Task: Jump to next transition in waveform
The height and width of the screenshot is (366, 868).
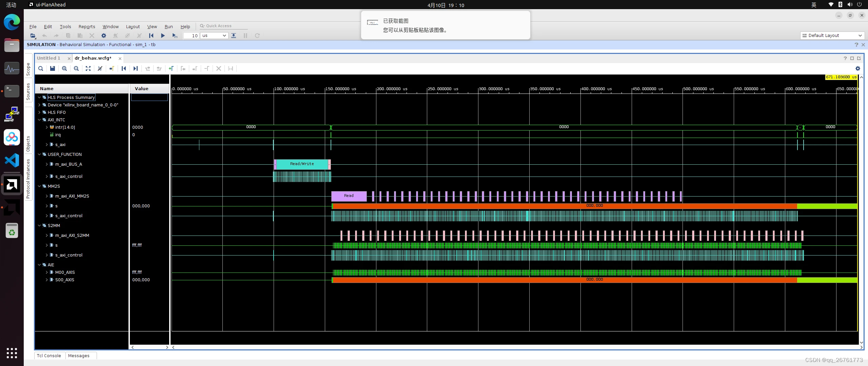Action: (135, 68)
